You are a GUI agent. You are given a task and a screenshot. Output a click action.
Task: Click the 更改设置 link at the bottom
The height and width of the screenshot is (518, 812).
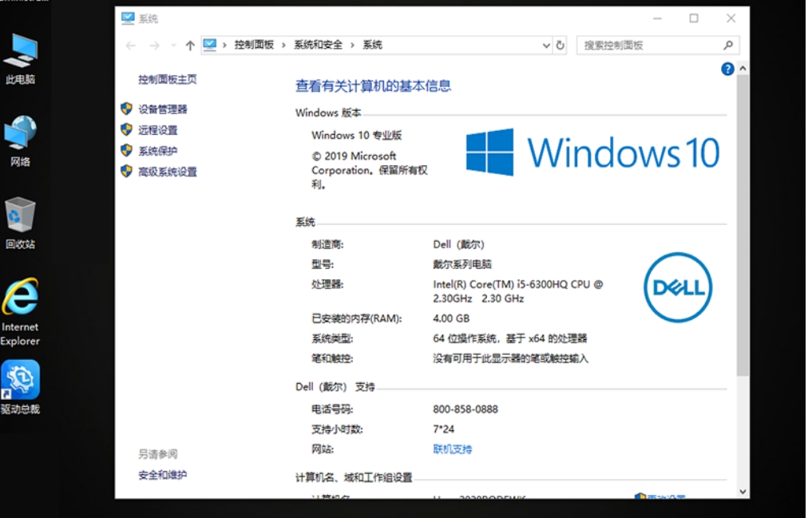tap(666, 497)
